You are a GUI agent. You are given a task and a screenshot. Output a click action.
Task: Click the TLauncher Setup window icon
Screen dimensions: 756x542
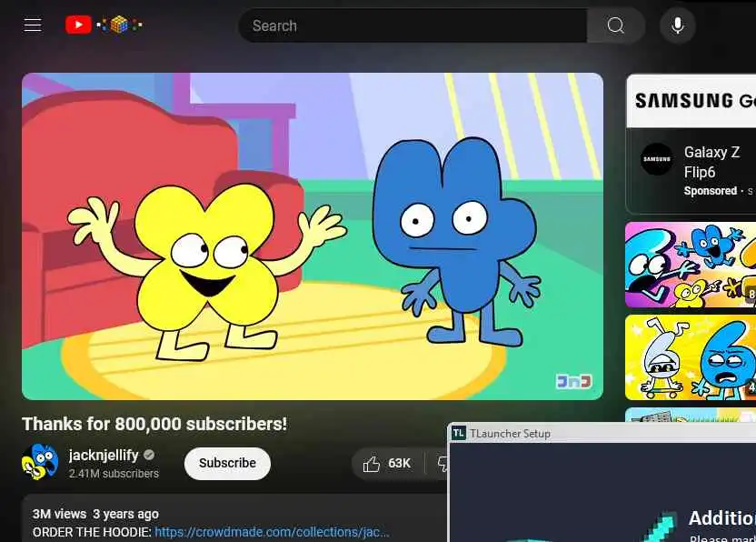[x=459, y=434]
